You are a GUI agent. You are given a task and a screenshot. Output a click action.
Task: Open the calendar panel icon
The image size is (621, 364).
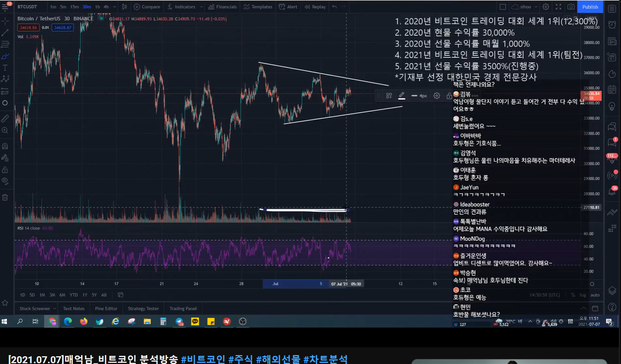pos(612,90)
